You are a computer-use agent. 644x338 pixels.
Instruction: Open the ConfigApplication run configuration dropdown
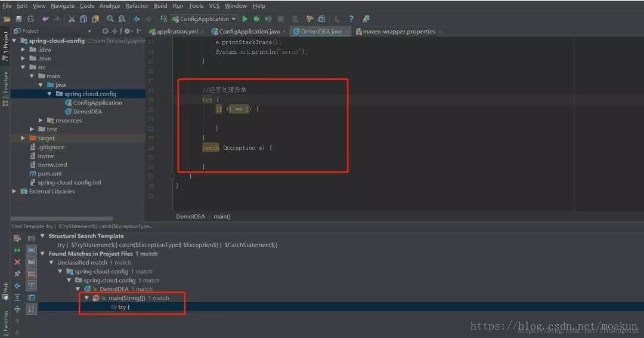(x=205, y=19)
